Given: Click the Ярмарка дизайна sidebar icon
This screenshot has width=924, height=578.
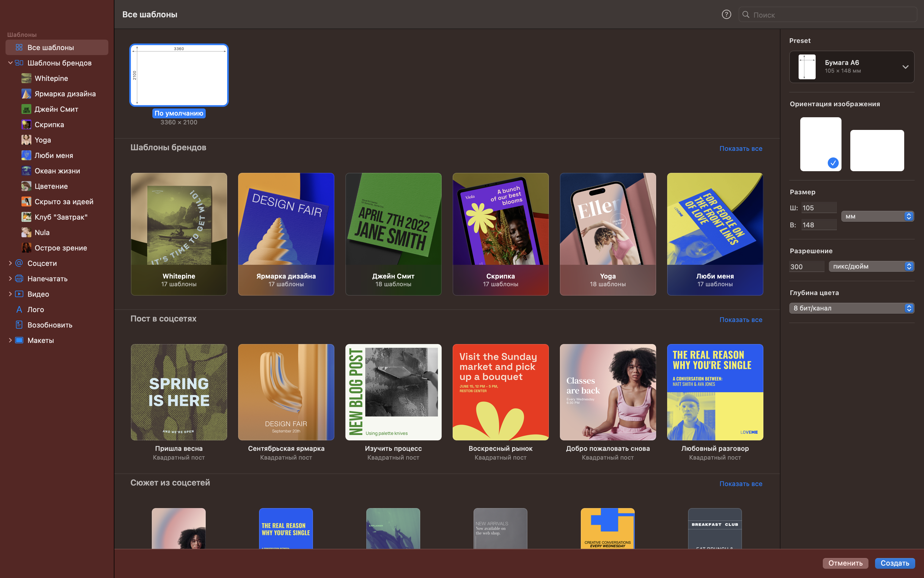Looking at the screenshot, I should [x=26, y=94].
